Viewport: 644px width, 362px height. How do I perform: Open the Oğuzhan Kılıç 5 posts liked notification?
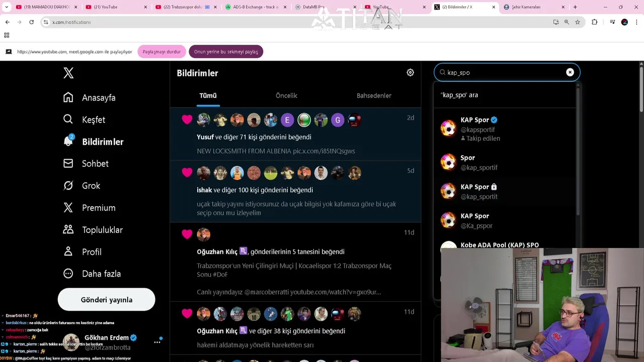(x=295, y=262)
